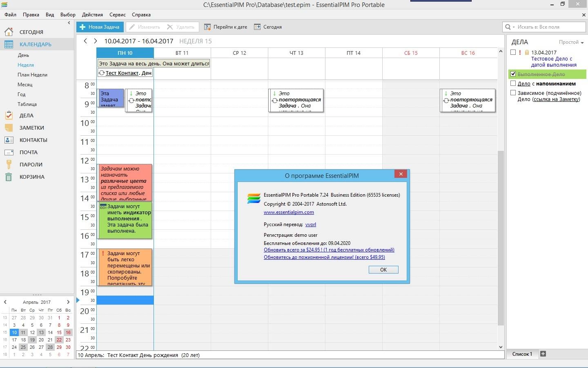588x368 pixels.
Task: Select the Неделя calendar view
Action: click(x=26, y=65)
